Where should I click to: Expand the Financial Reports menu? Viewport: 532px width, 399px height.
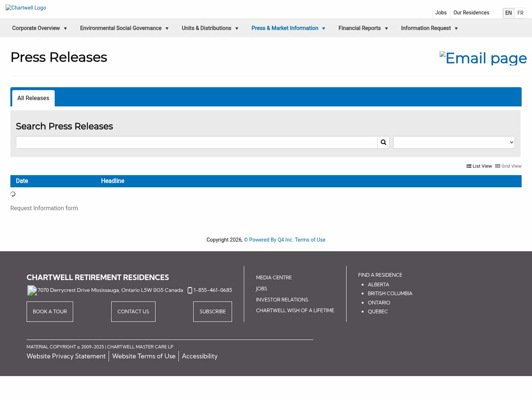[363, 28]
